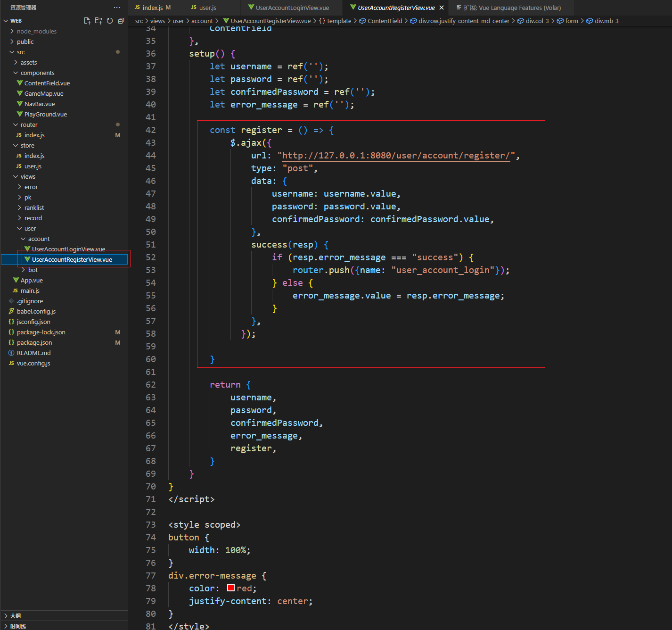Click the form breadcrumb segment
Viewport: 672px width, 630px height.
(x=572, y=21)
